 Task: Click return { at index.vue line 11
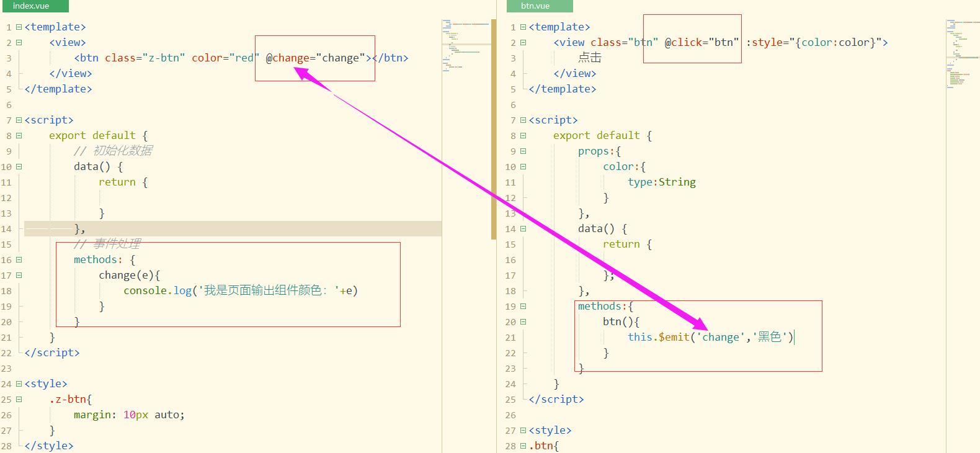pyautogui.click(x=123, y=182)
